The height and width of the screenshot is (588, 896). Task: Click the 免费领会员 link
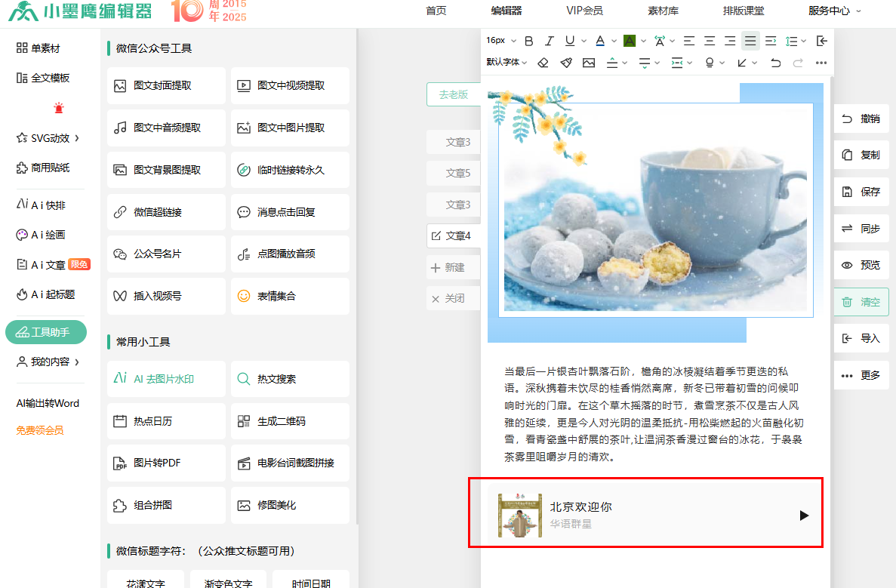tap(40, 430)
